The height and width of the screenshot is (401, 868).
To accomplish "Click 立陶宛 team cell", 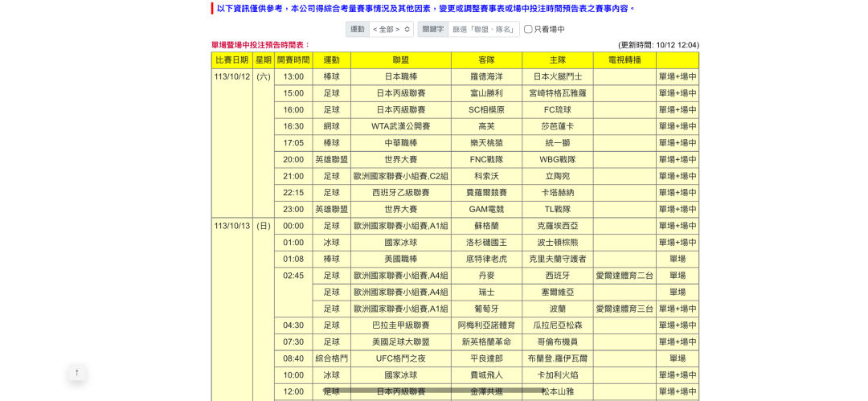I will [558, 176].
